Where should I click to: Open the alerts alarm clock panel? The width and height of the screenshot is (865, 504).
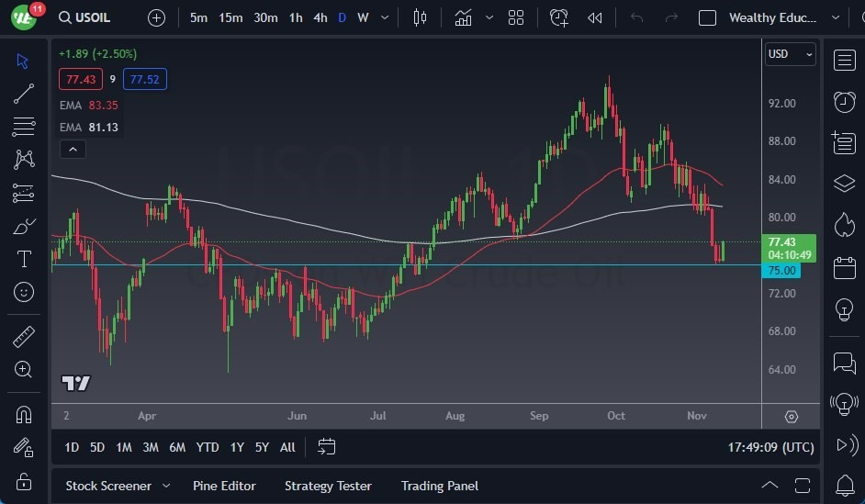[x=844, y=102]
